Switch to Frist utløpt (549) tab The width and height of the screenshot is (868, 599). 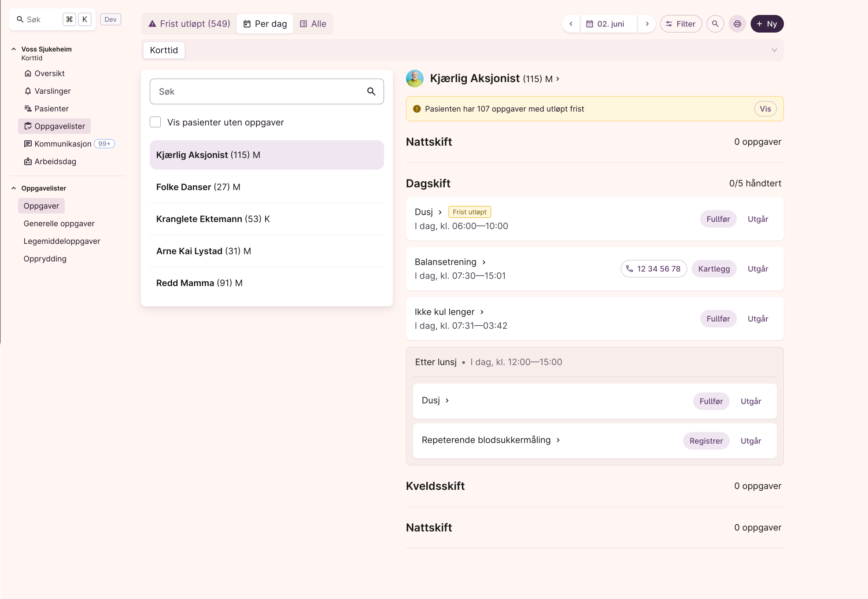point(189,24)
